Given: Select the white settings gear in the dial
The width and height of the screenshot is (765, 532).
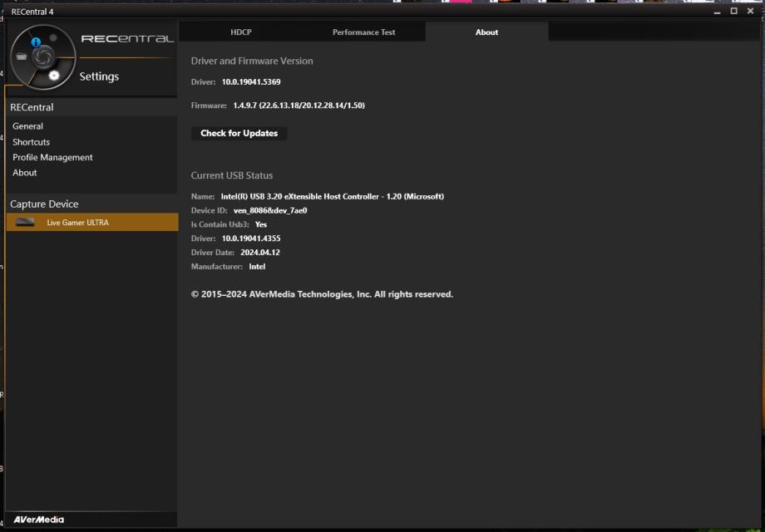Looking at the screenshot, I should tap(54, 75).
